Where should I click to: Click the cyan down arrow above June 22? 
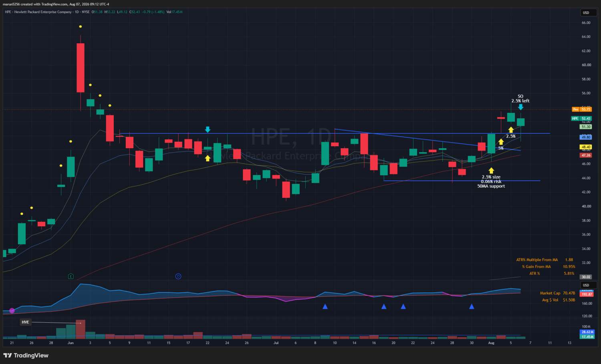pos(208,129)
